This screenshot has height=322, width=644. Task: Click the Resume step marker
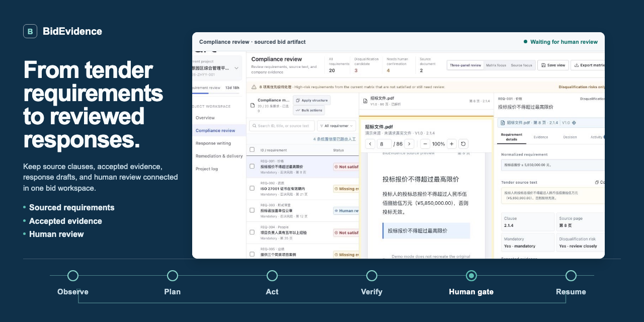tap(571, 276)
